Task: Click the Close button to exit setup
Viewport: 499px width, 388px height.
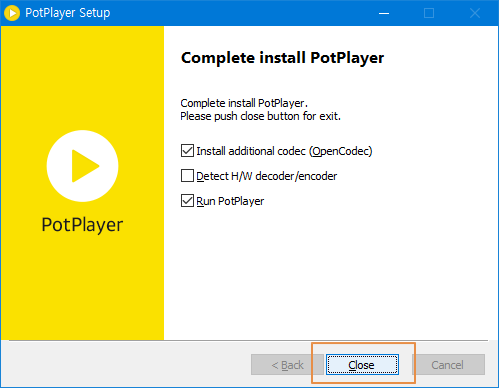Action: pos(362,365)
